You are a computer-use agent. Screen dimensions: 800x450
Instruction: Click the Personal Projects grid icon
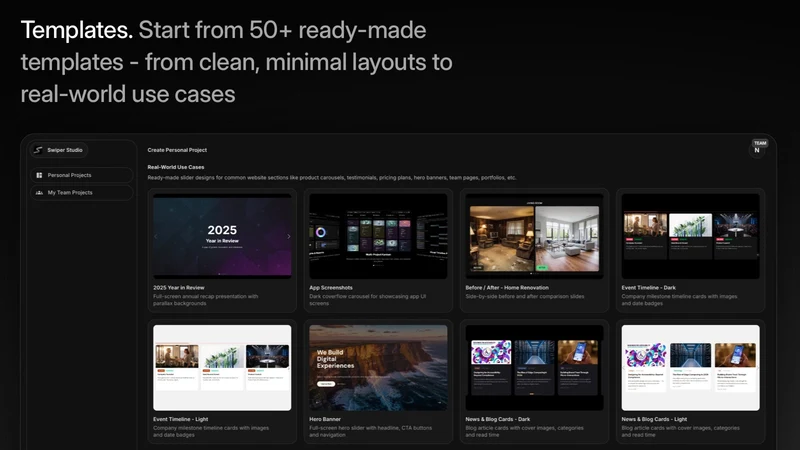point(39,175)
